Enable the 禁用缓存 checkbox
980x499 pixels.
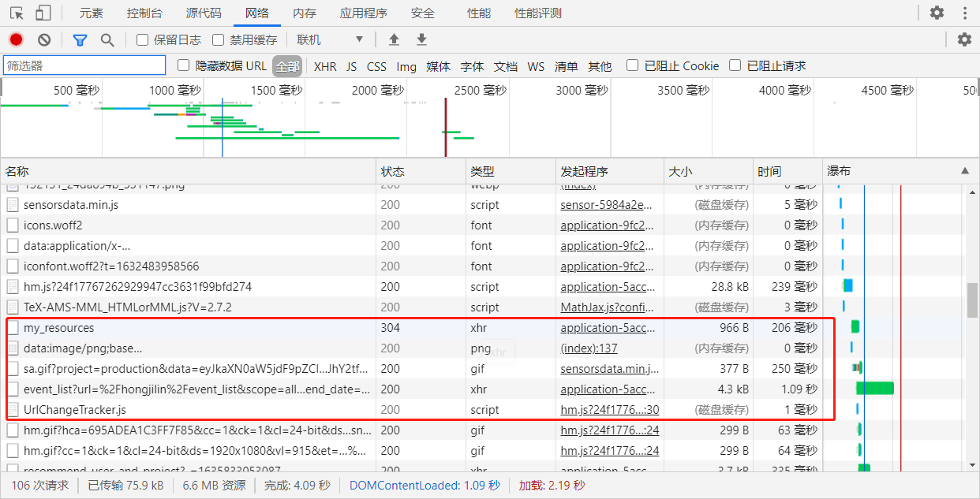(x=219, y=39)
